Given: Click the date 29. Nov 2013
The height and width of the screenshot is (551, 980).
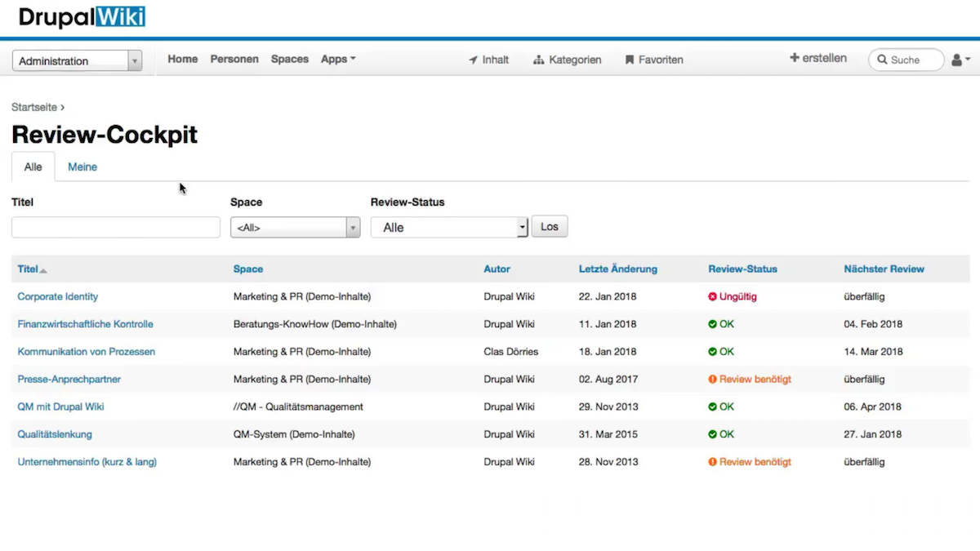Looking at the screenshot, I should pos(608,407).
